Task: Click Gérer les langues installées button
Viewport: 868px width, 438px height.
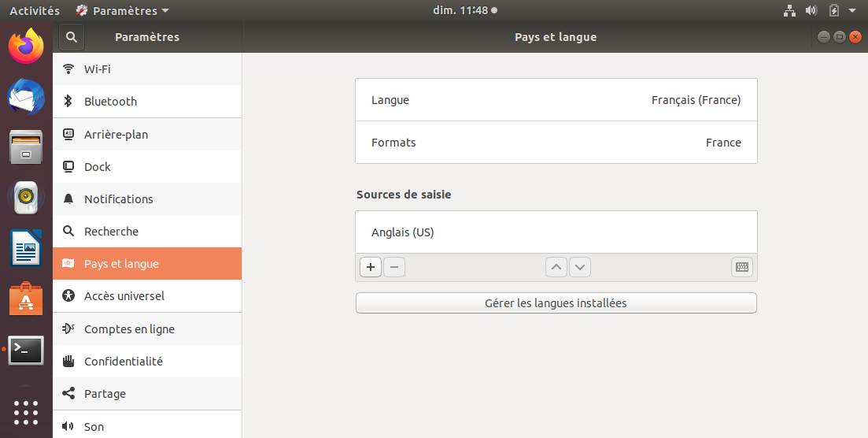Action: (556, 303)
